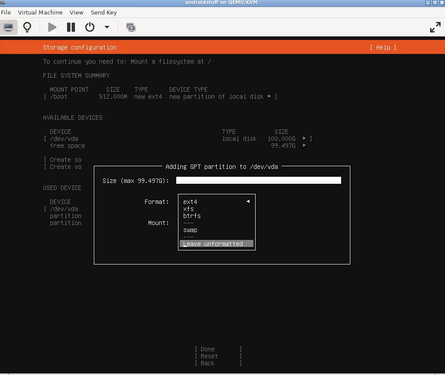Viewport: 445px width, 375px height.
Task: Click the Reset button
Action: [x=218, y=356]
